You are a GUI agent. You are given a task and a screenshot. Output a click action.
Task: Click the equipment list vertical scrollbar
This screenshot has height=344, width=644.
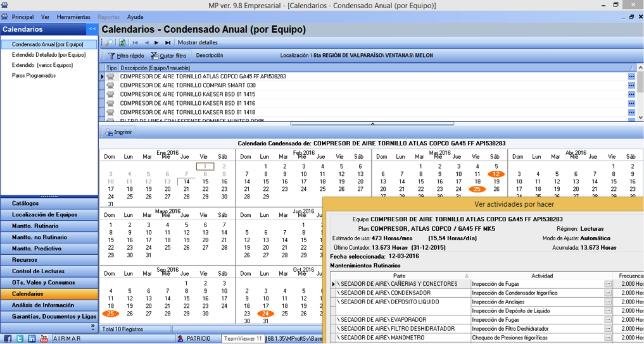pyautogui.click(x=640, y=93)
